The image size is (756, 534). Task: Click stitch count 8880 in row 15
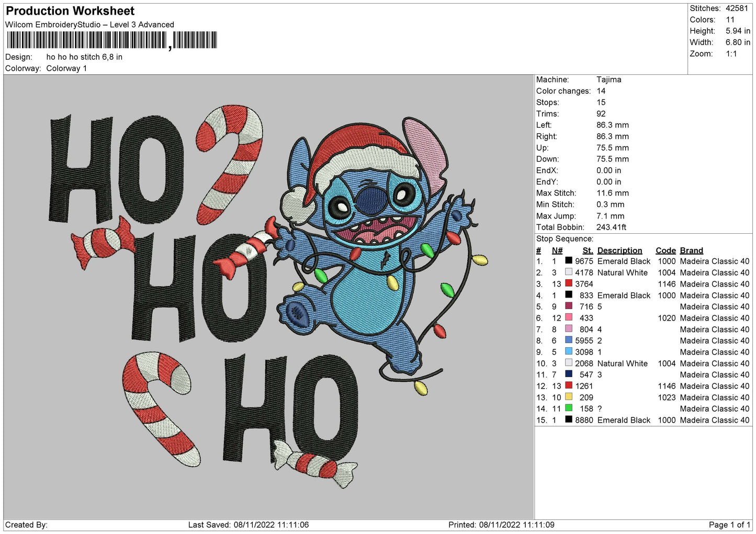[584, 420]
